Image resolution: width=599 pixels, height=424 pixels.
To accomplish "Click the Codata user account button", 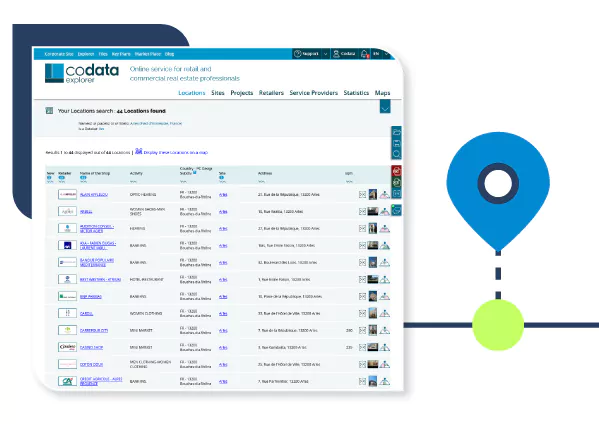I will coord(344,54).
